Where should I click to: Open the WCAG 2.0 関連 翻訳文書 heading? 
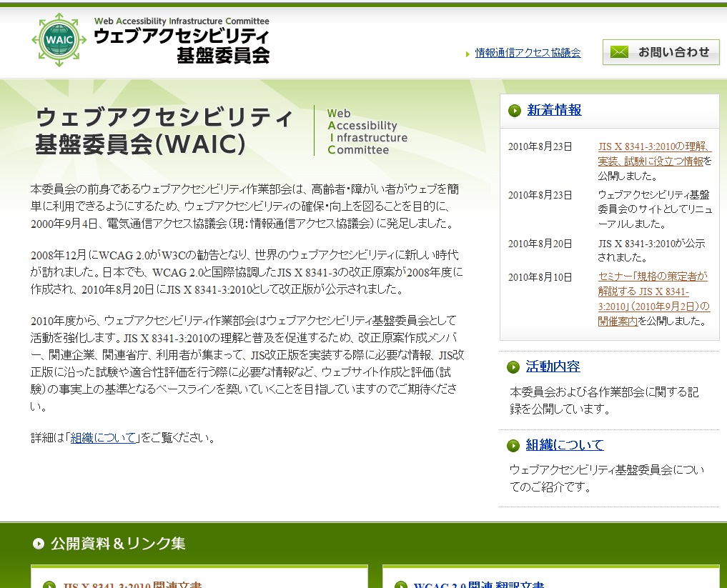pyautogui.click(x=479, y=585)
